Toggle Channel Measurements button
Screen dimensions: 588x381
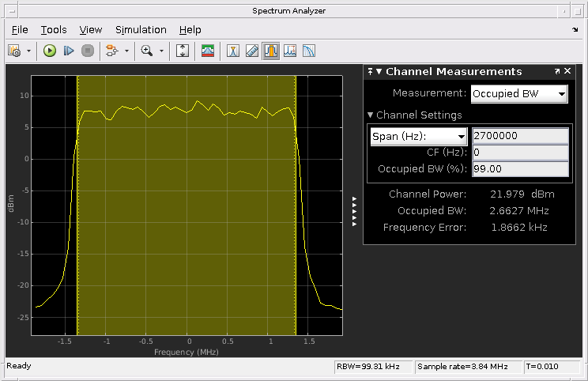[271, 51]
